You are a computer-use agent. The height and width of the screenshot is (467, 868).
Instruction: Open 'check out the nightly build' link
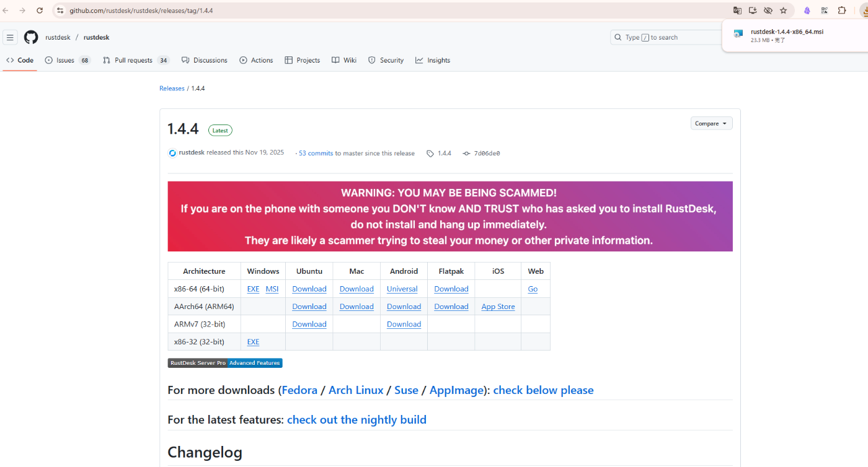coord(356,420)
